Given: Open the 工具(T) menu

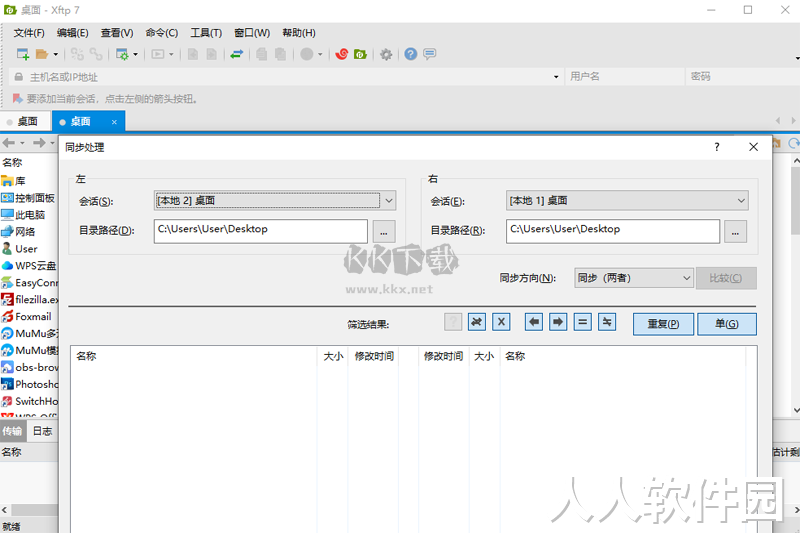Looking at the screenshot, I should coord(206,33).
